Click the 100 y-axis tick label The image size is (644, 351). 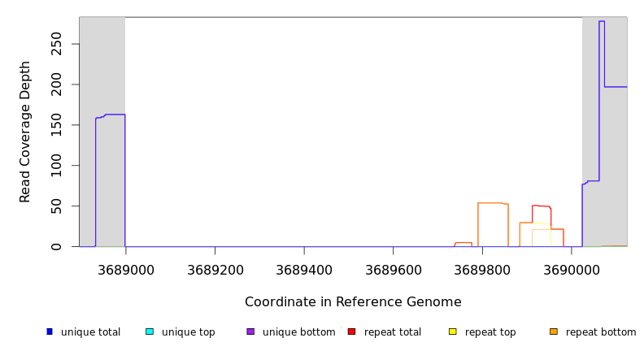(56, 166)
